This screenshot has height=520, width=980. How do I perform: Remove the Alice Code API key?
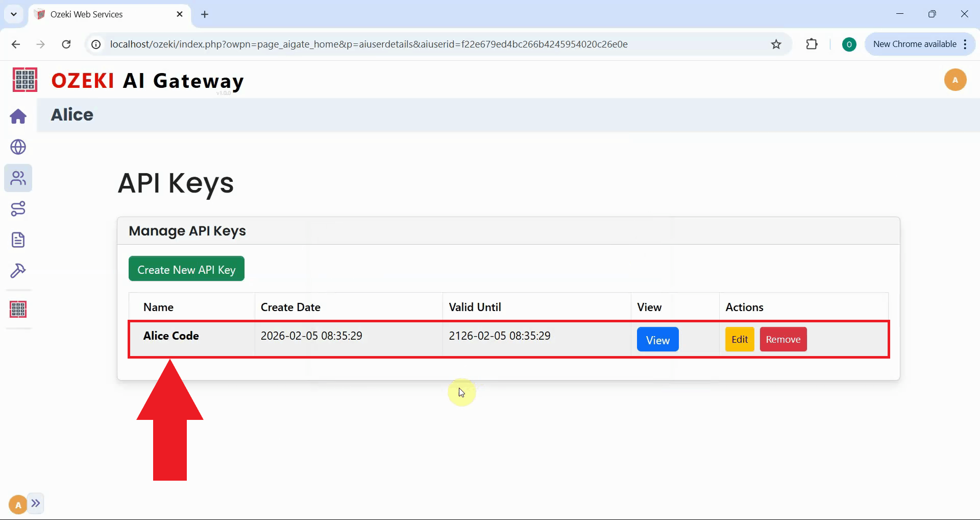[x=783, y=339]
